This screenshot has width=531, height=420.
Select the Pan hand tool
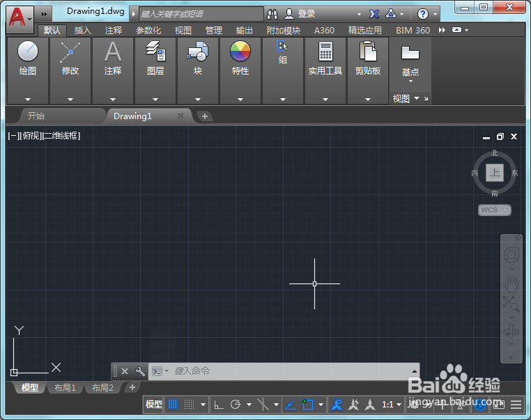[x=511, y=284]
